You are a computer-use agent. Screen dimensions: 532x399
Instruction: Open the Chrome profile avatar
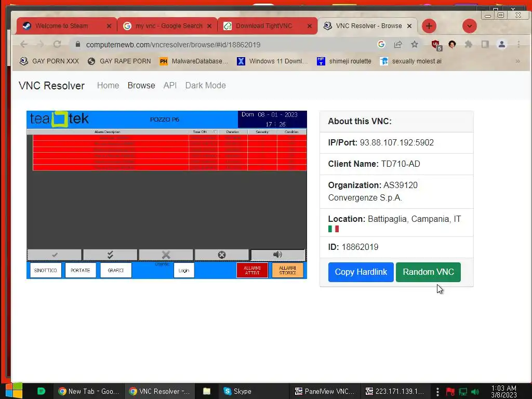coord(502,44)
